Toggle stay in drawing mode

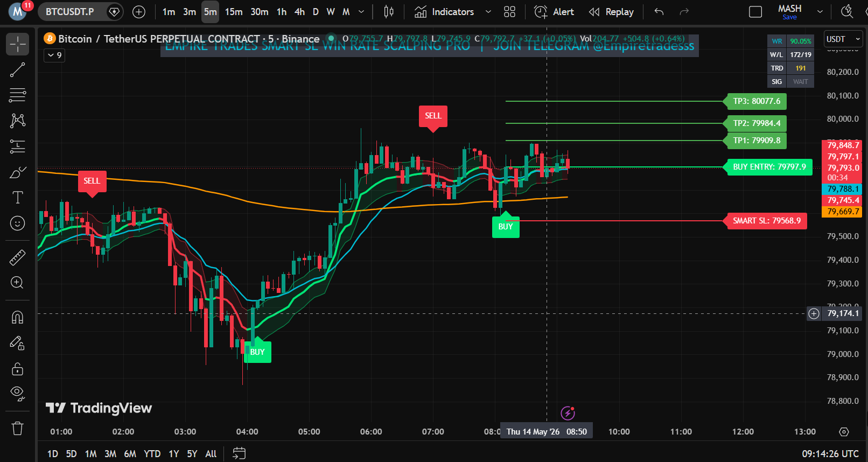17,343
